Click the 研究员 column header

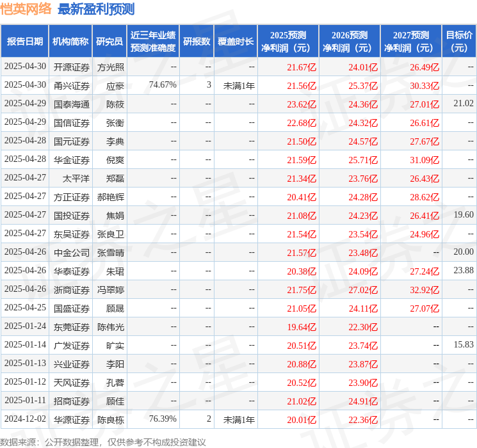[x=109, y=42]
